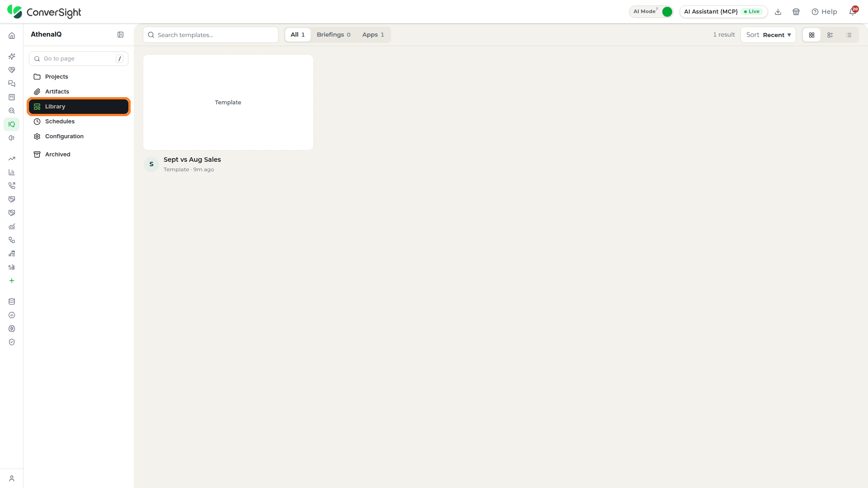Click the AI Assistant (MCP) Live button
The width and height of the screenshot is (868, 488).
coord(723,12)
